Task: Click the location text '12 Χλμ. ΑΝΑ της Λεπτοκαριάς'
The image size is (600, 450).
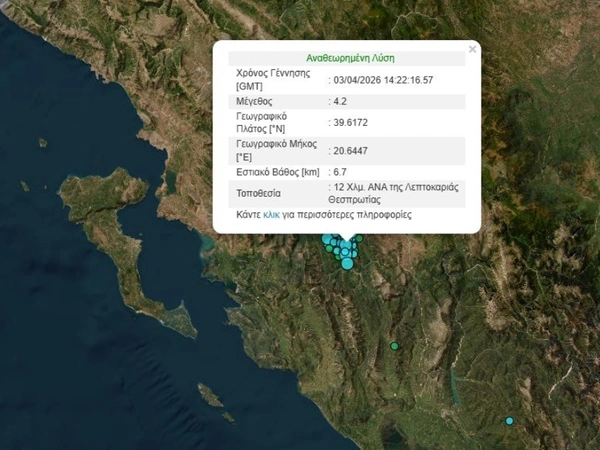Action: (396, 187)
